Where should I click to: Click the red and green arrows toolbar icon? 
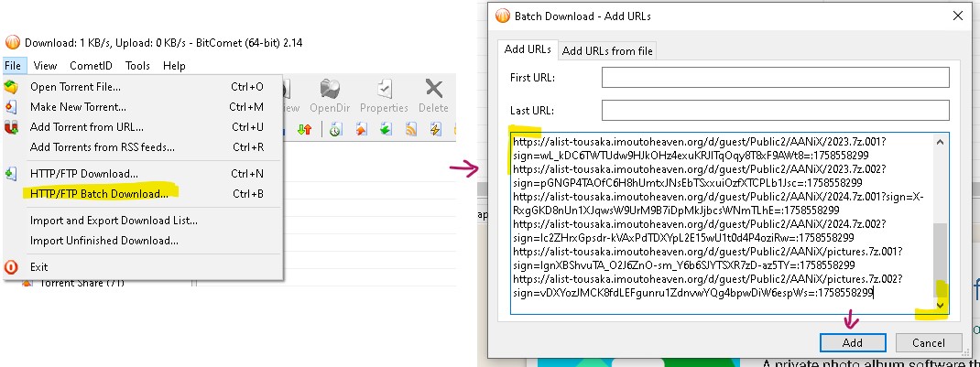tap(305, 130)
